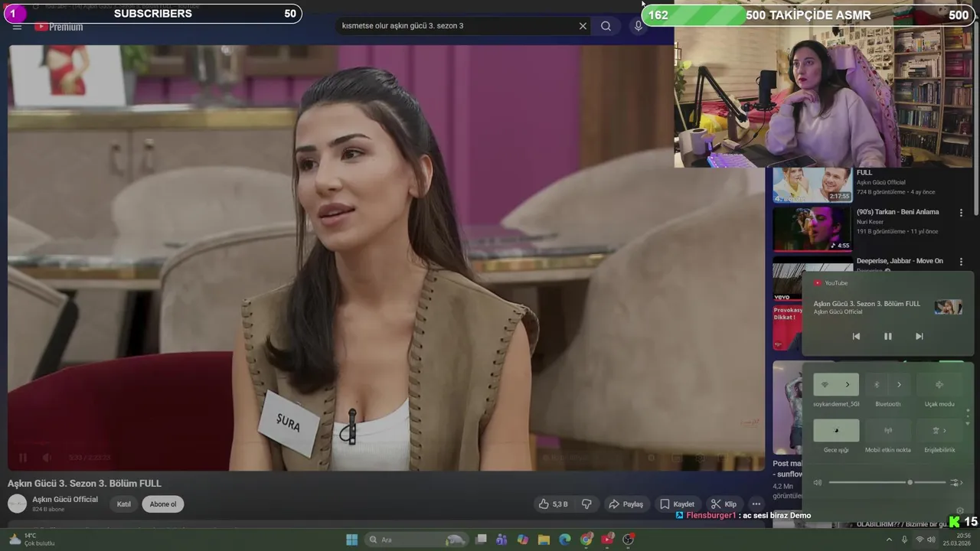This screenshot has width=980, height=551.
Task: Create a clip with Klip button
Action: coord(724,504)
